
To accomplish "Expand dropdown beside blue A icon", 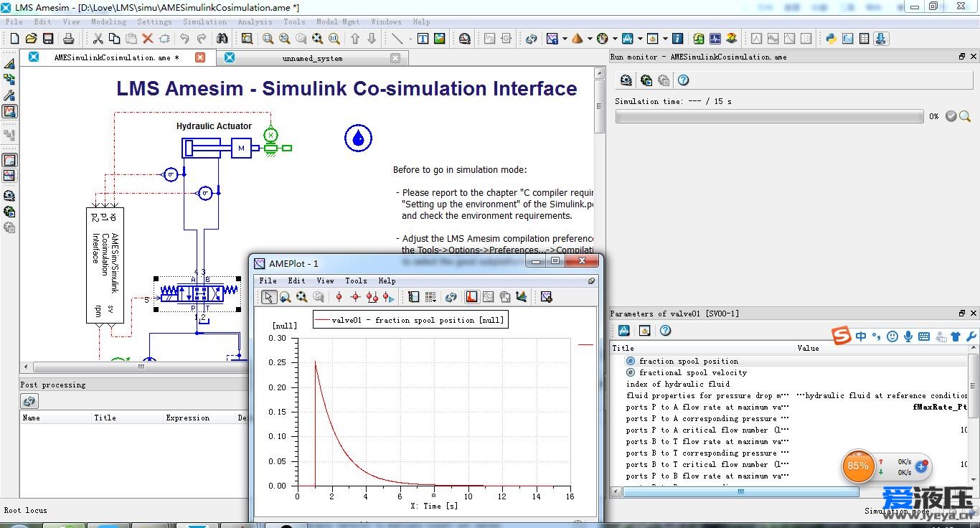I will click(x=639, y=39).
